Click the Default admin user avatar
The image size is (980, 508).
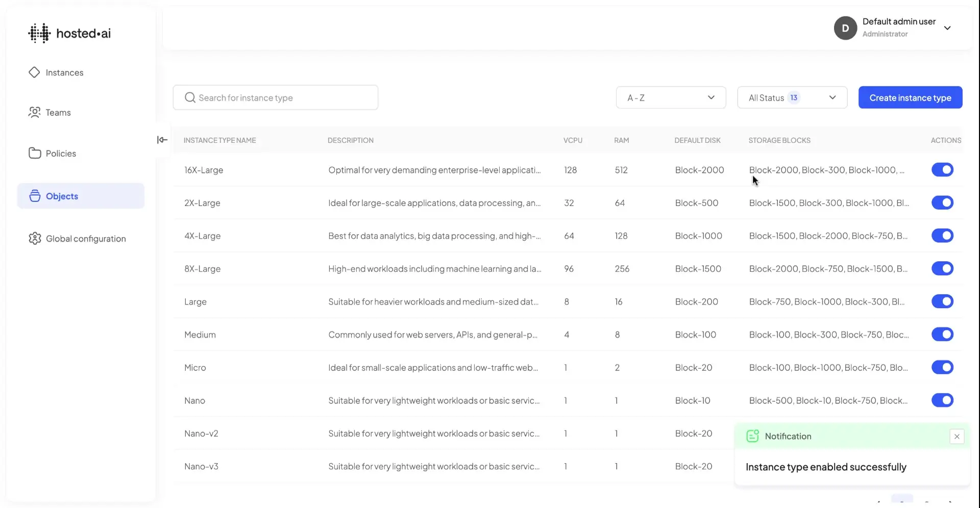pyautogui.click(x=845, y=28)
